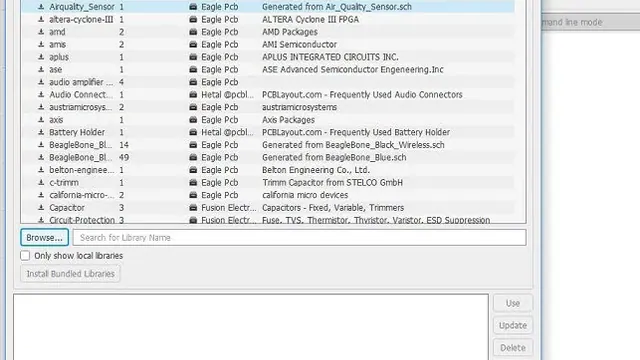Image resolution: width=640 pixels, height=360 pixels.
Task: Select austriamicrosystems description text
Action: (x=299, y=107)
